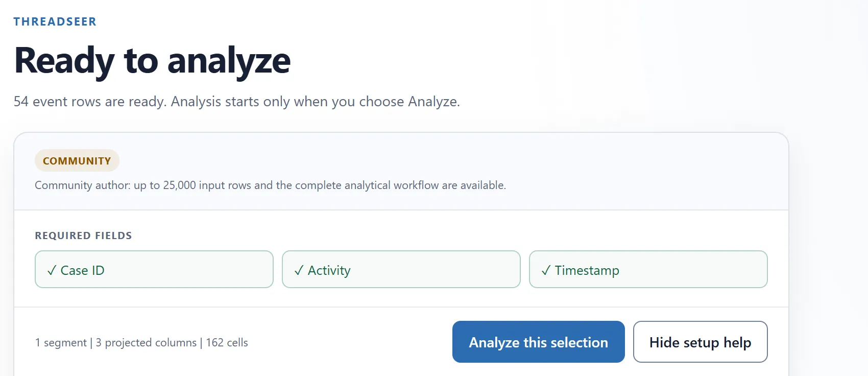Click the Analyze this selection button
868x376 pixels.
point(538,342)
